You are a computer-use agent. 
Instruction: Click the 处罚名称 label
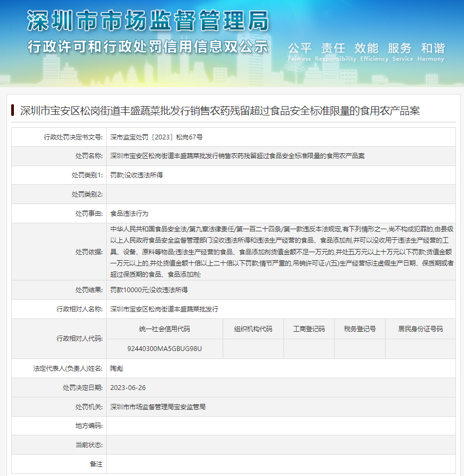[x=89, y=156]
